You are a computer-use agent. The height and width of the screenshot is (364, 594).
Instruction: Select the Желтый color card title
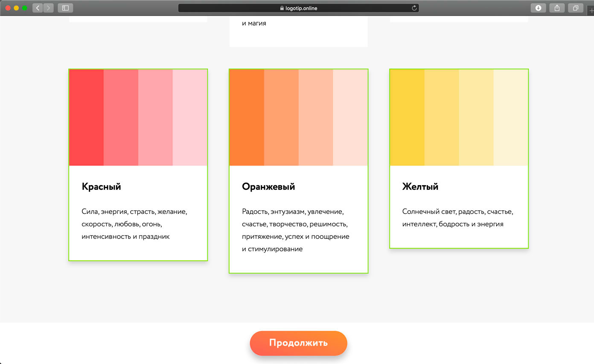(x=420, y=186)
